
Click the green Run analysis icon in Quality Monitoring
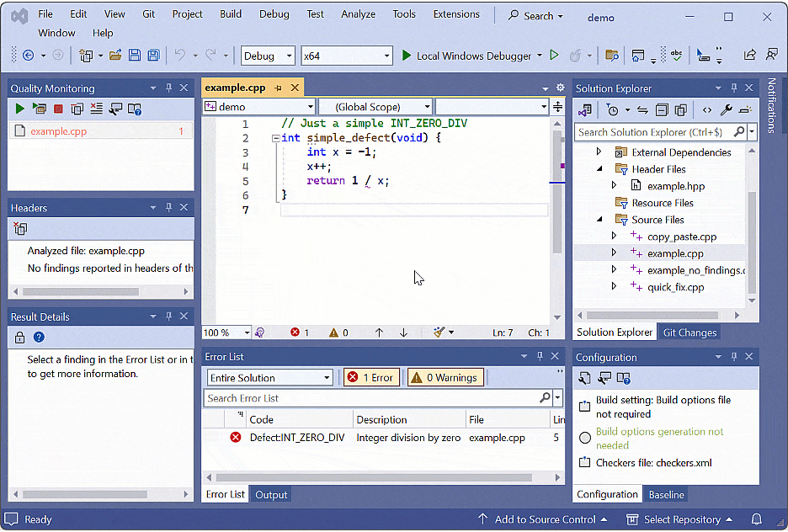coord(20,109)
